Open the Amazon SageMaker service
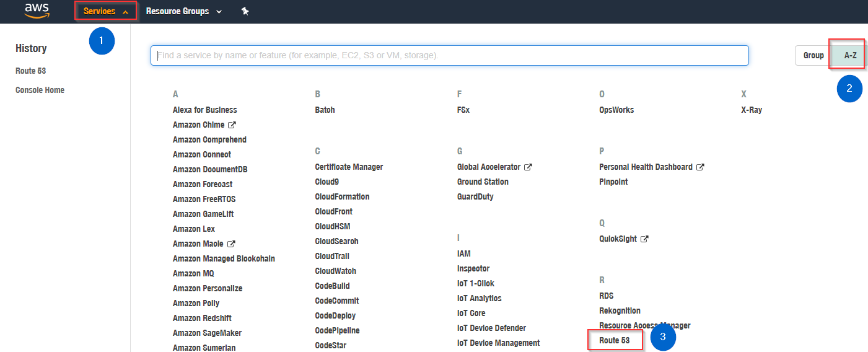 coord(207,333)
